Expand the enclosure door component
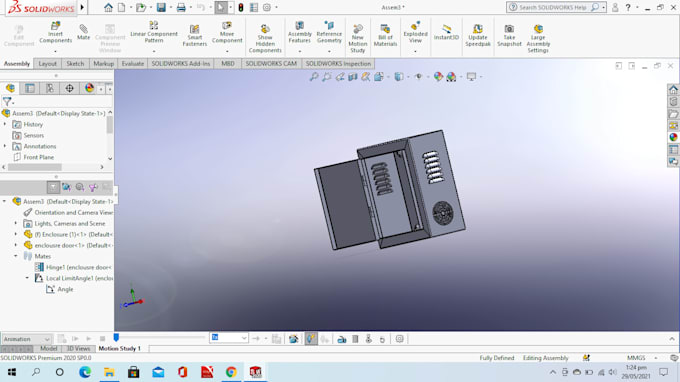The width and height of the screenshot is (680, 382). (16, 245)
